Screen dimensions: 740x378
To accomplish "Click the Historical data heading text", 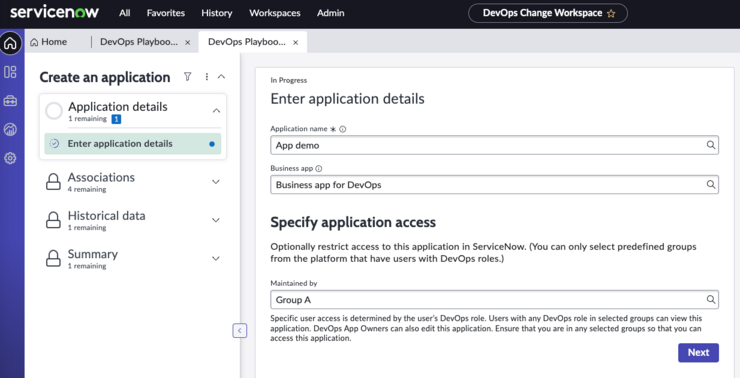I will click(107, 216).
